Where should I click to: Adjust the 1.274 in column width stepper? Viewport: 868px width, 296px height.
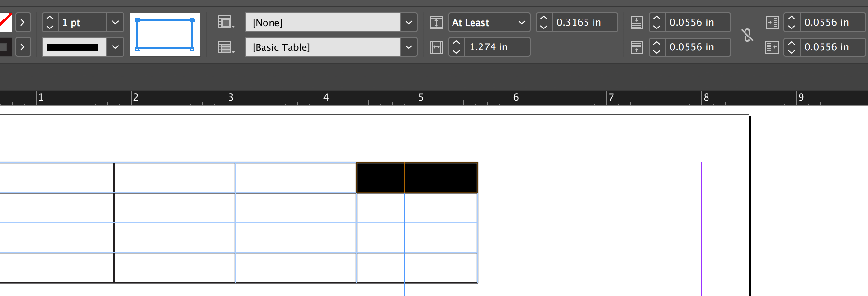point(457,47)
